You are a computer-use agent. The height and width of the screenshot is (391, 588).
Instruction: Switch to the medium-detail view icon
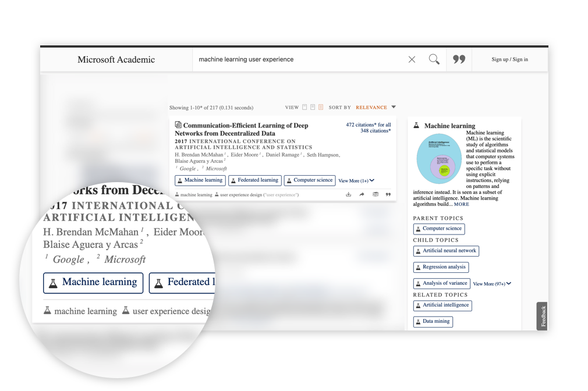313,107
